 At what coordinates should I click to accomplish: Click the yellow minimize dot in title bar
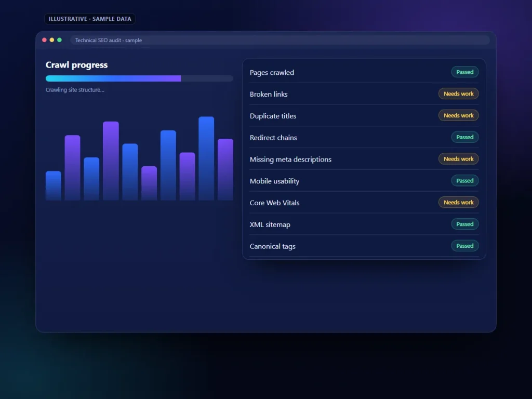[52, 40]
